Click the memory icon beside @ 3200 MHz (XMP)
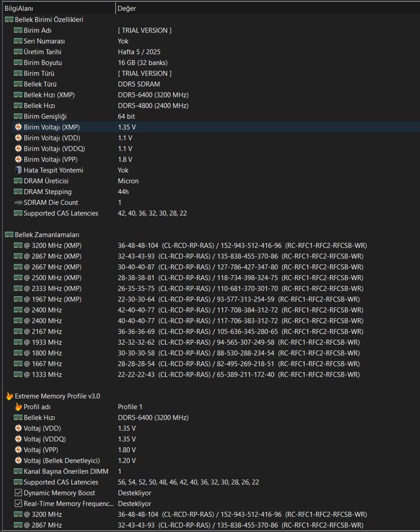420x532 pixels. (x=18, y=245)
